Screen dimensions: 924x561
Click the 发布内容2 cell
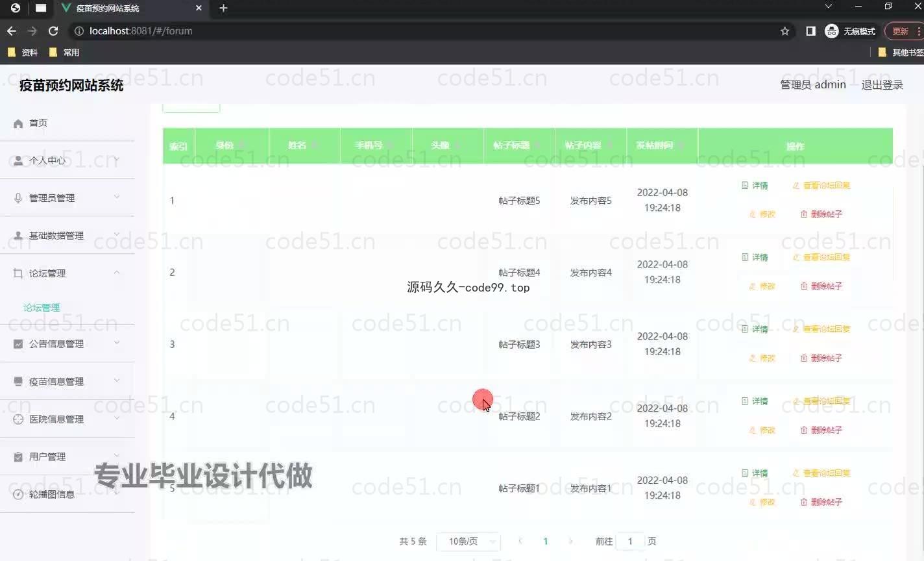(x=590, y=417)
